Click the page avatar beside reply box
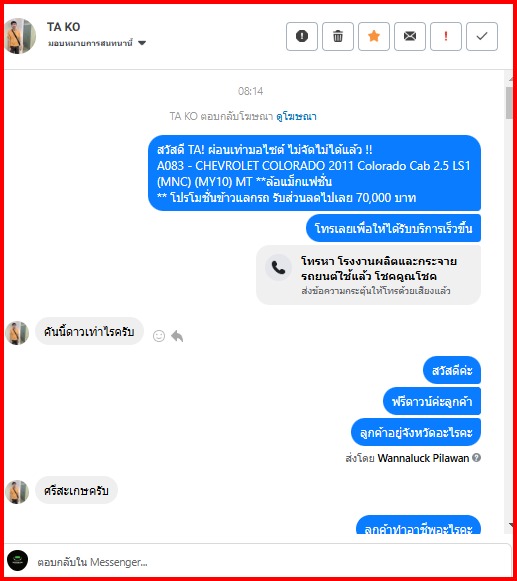This screenshot has width=517, height=581. tap(17, 560)
